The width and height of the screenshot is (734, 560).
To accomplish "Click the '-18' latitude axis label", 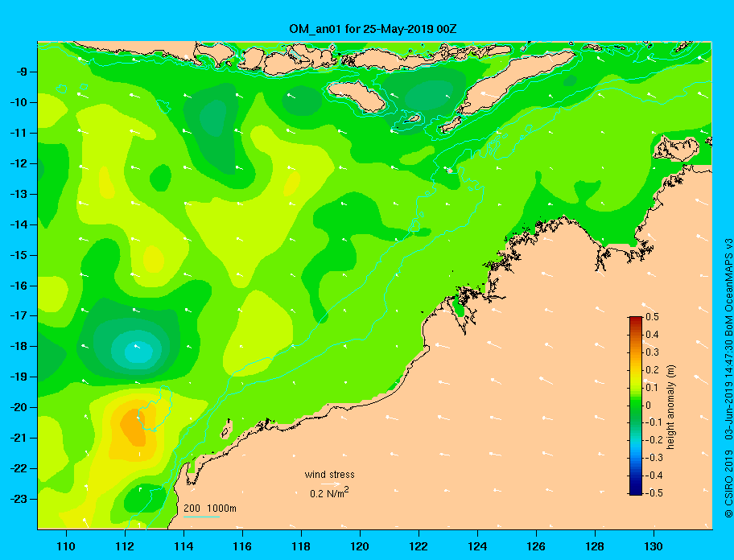I will (19, 346).
